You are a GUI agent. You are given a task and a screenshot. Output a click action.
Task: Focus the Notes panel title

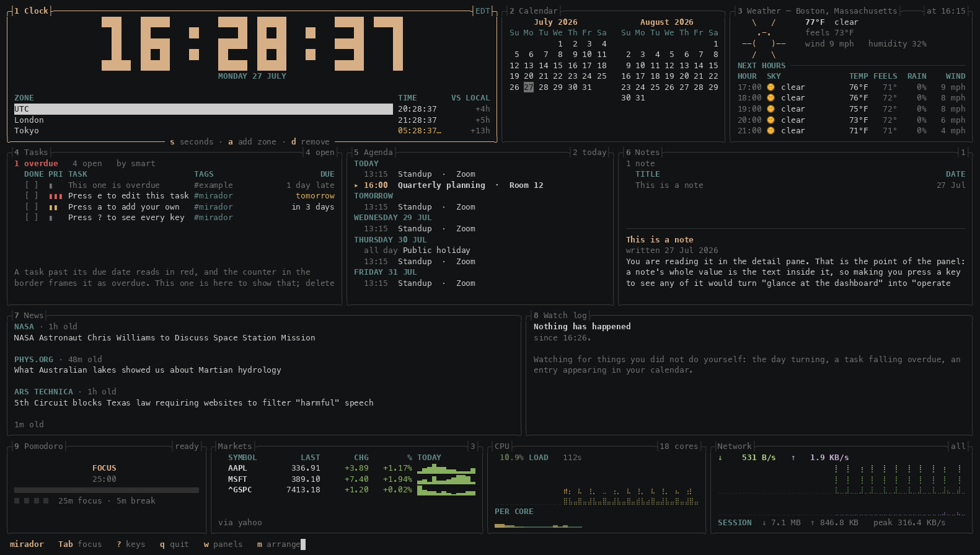[x=643, y=153]
